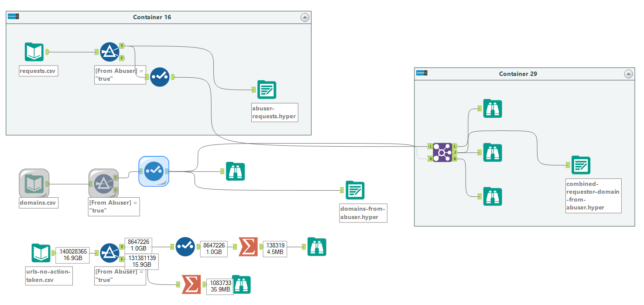
Task: Select the abuser-requests.hyper Output tool
Action: click(x=266, y=89)
